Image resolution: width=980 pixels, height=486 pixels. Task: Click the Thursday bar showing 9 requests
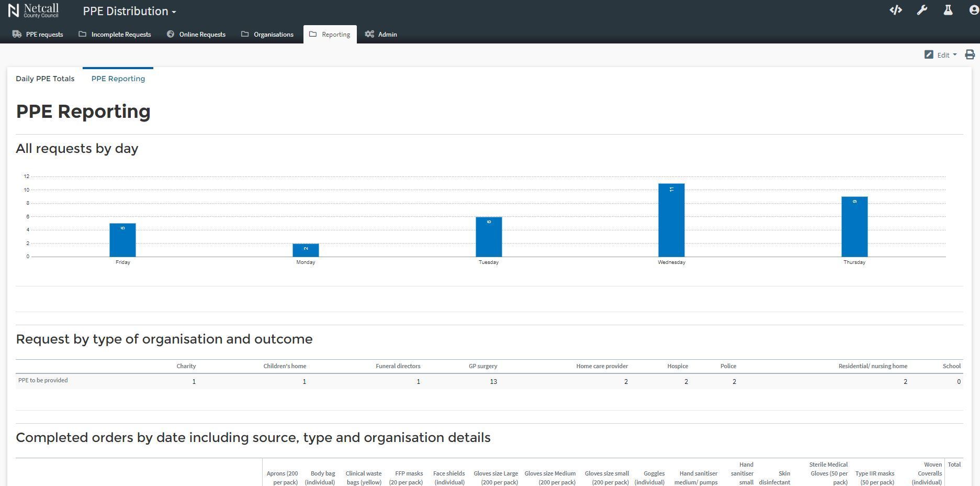click(854, 227)
